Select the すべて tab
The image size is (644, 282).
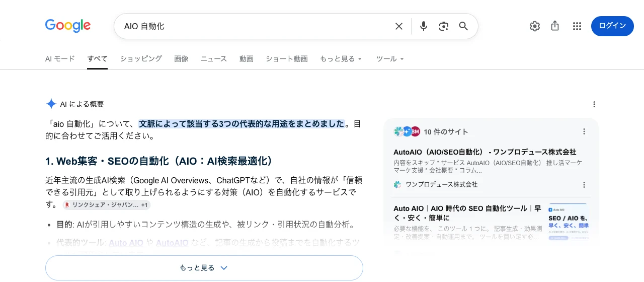[97, 59]
